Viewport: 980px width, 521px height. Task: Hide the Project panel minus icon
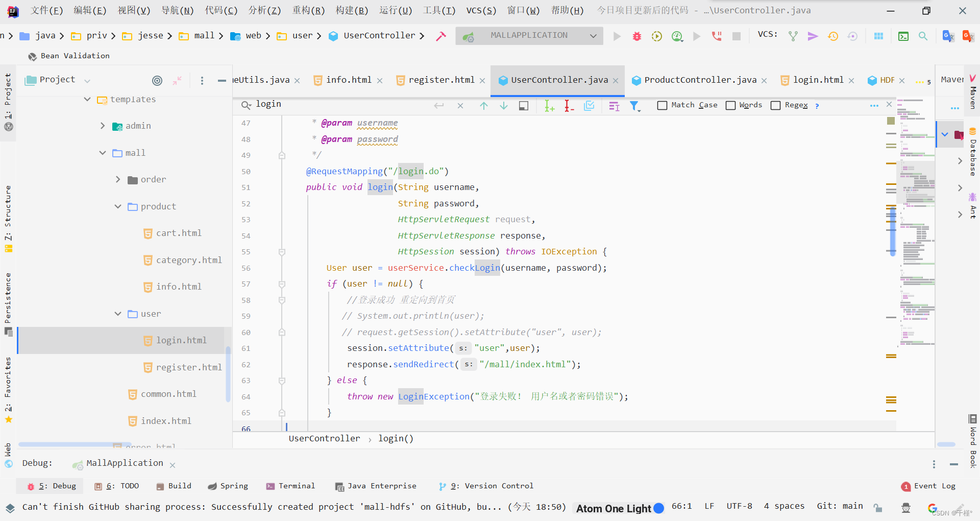(222, 80)
